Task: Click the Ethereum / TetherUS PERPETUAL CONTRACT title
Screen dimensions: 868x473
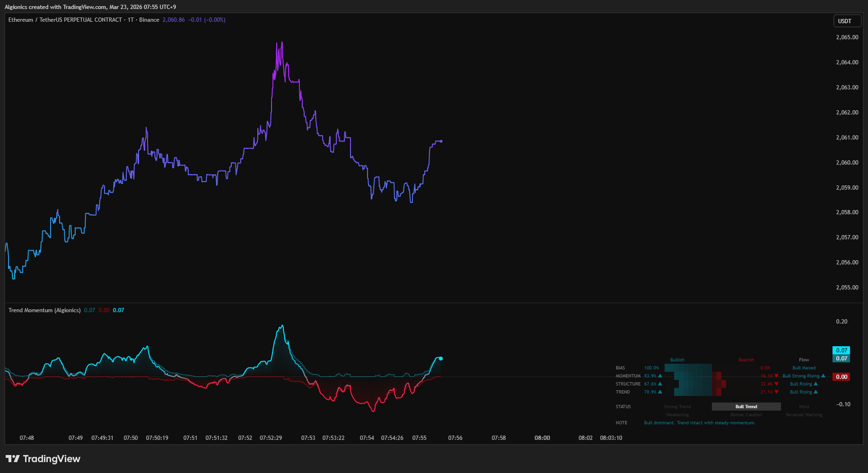Action: [65, 20]
